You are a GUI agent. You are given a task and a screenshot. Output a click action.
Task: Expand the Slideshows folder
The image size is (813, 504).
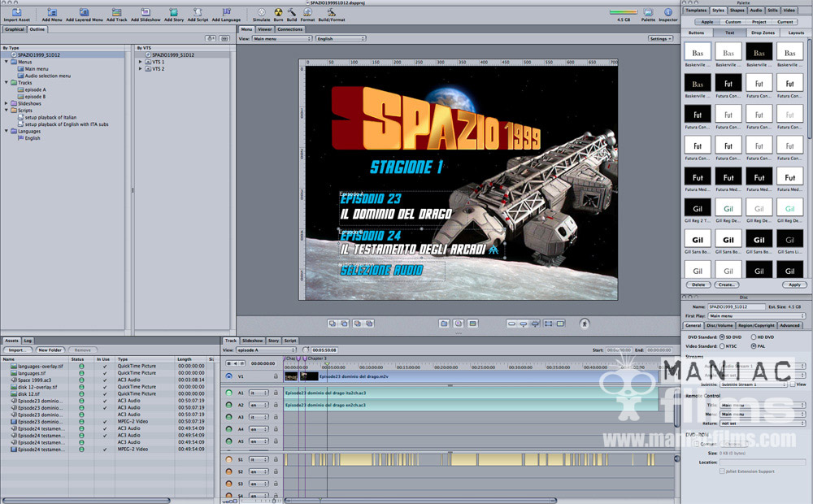click(x=7, y=103)
